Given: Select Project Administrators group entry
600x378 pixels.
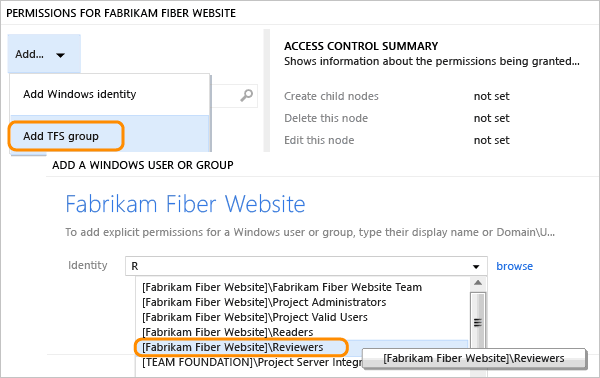Looking at the screenshot, I should 264,302.
